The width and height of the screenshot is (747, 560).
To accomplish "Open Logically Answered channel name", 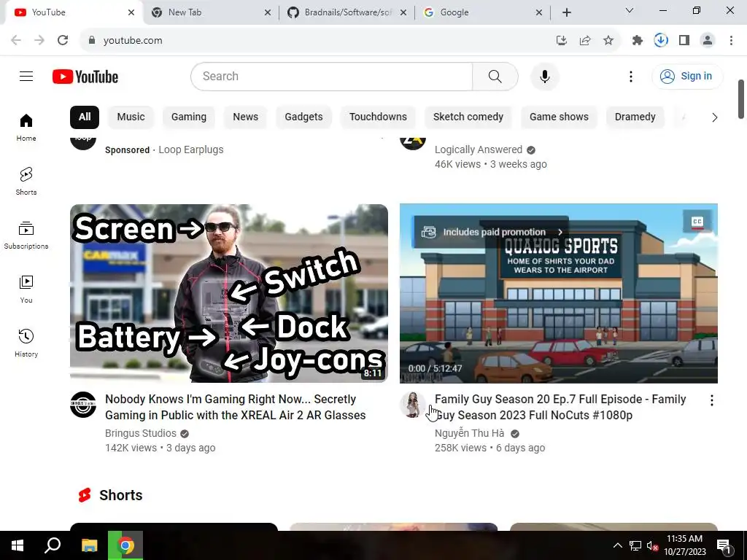I will pyautogui.click(x=479, y=149).
